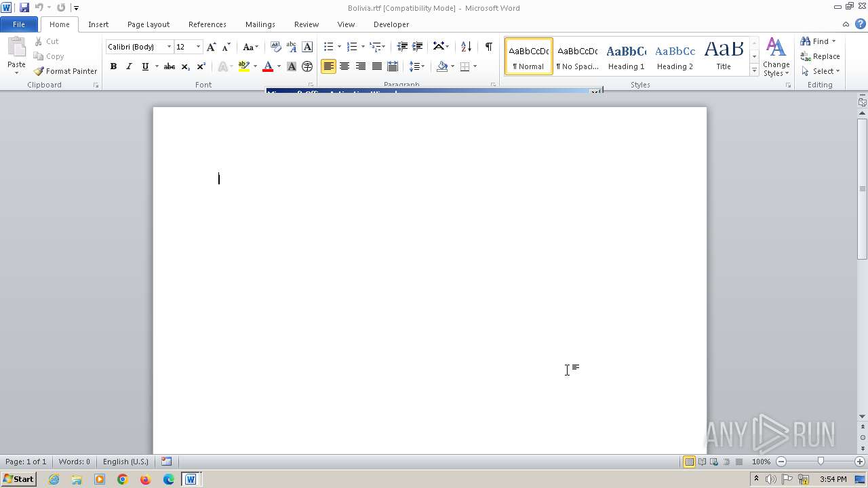The height and width of the screenshot is (488, 868).
Task: Open the File tab
Action: (19, 24)
